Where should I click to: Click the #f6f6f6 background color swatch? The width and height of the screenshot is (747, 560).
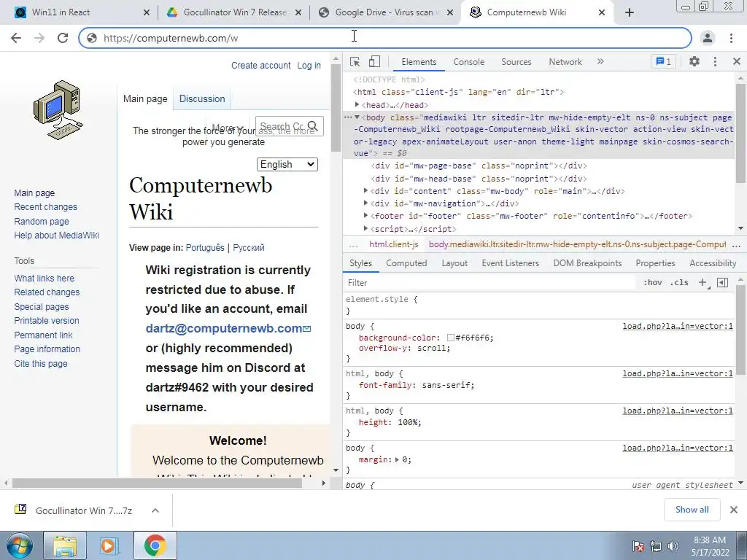(x=451, y=338)
